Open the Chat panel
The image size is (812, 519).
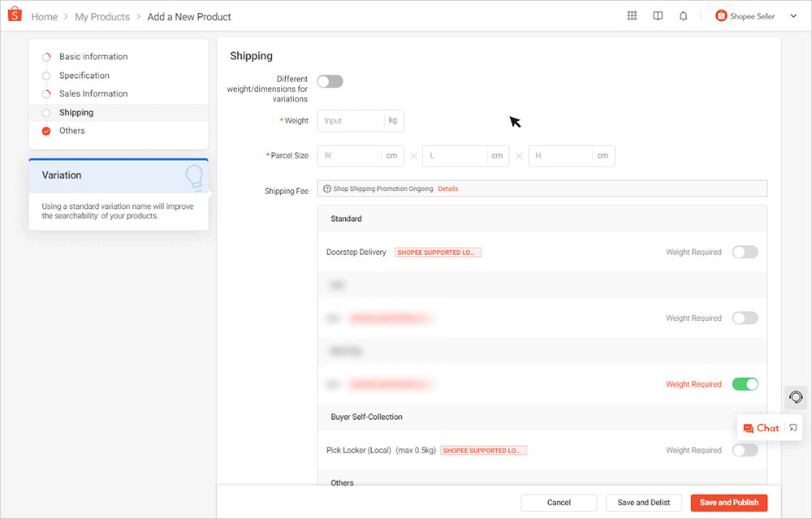click(x=762, y=427)
